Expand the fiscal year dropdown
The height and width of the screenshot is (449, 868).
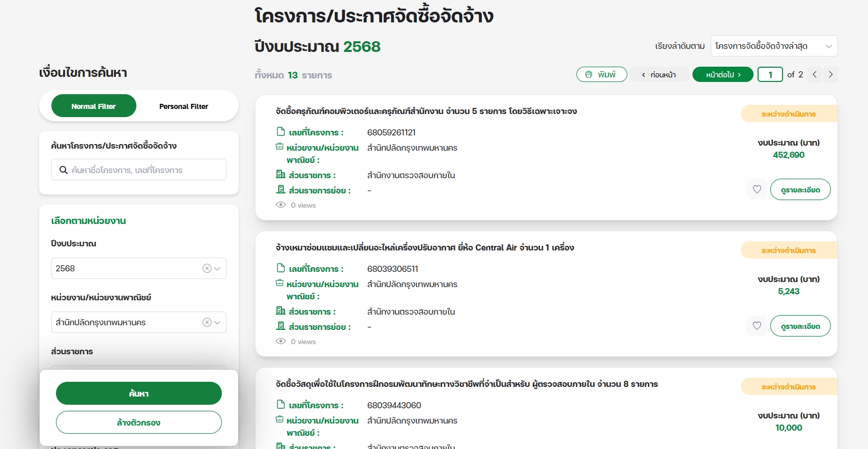(x=218, y=268)
